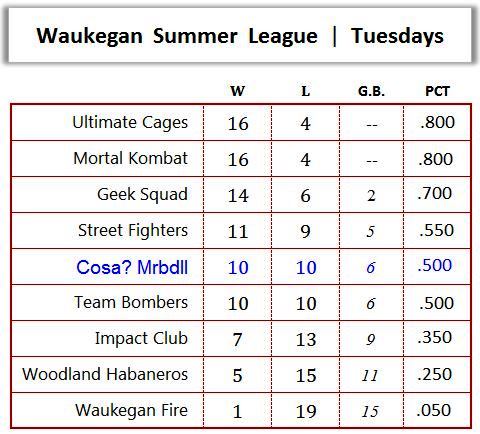Select the W column header
This screenshot has width=480, height=434.
pos(237,91)
